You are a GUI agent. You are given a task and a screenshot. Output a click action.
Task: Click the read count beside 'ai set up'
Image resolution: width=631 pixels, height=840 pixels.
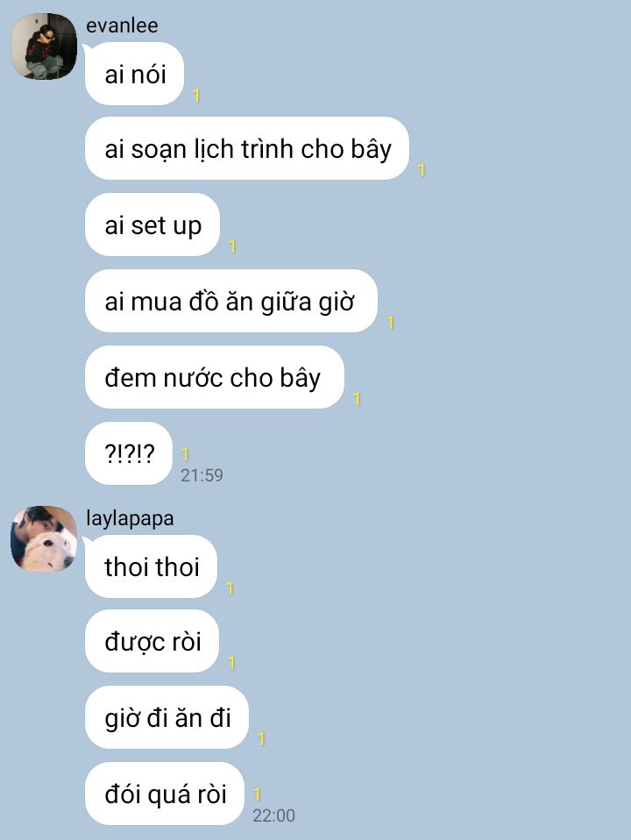pyautogui.click(x=232, y=246)
